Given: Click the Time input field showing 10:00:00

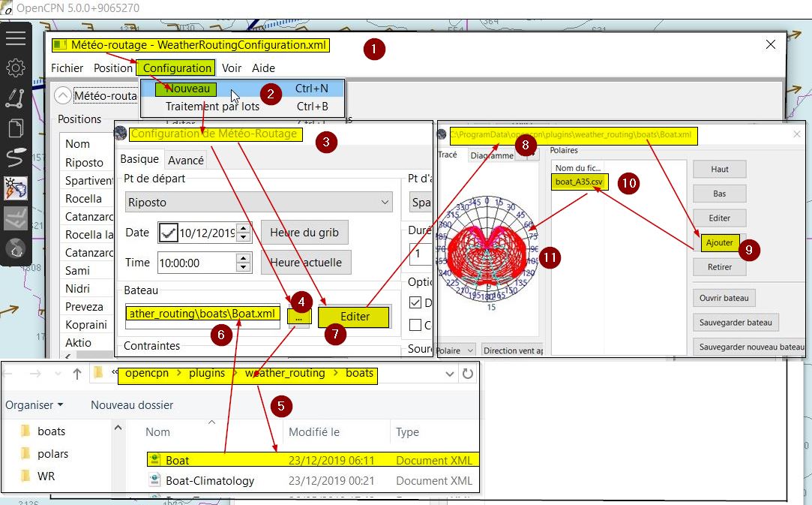Looking at the screenshot, I should (196, 263).
